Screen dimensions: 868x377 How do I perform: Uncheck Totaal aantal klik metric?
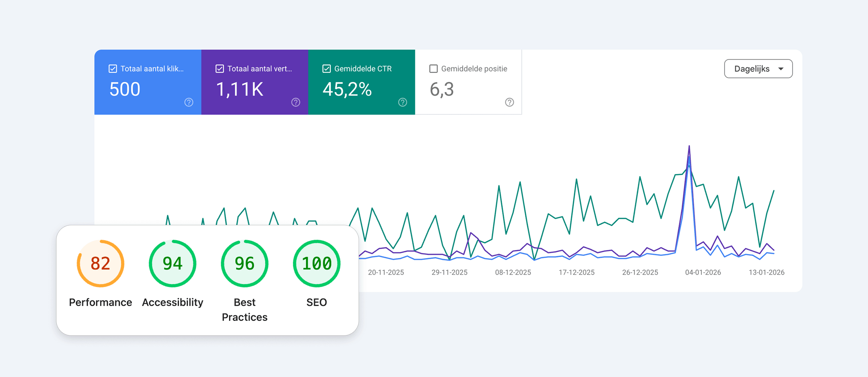[x=113, y=68]
